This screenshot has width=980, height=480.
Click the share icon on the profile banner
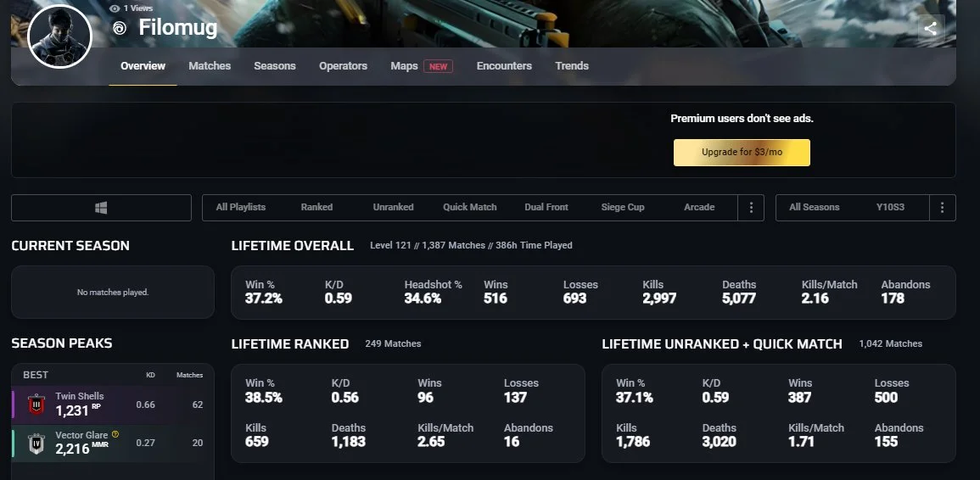coord(931,28)
